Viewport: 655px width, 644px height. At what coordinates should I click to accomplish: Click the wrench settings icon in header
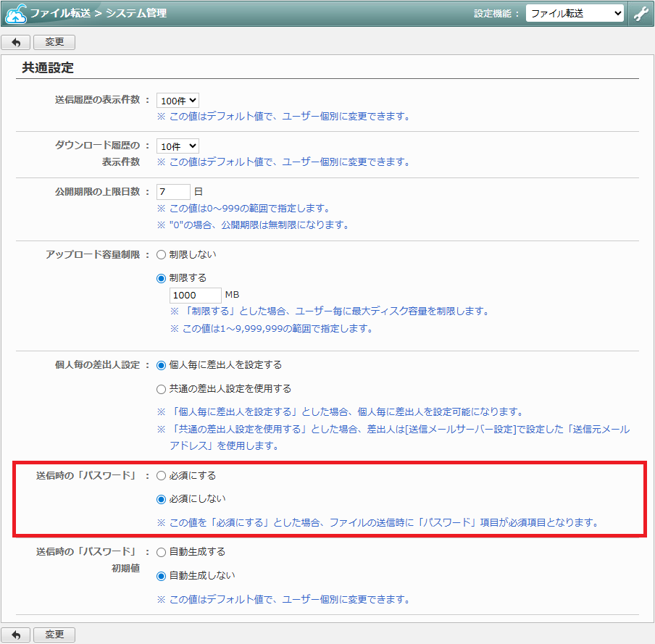(x=641, y=14)
